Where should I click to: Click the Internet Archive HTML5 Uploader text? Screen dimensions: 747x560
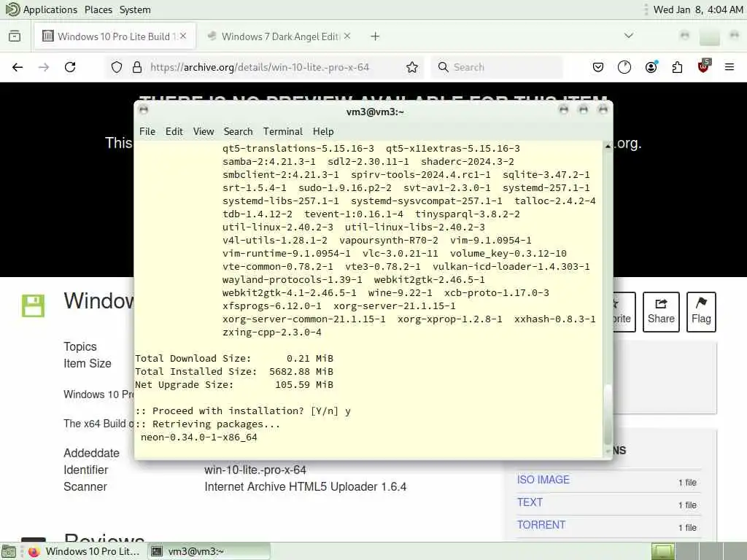pos(306,486)
